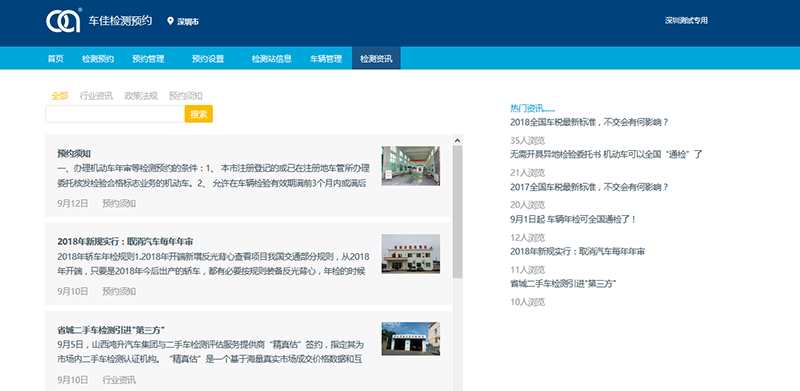The width and height of the screenshot is (800, 391).
Task: Focus the news search input field
Action: [115, 114]
